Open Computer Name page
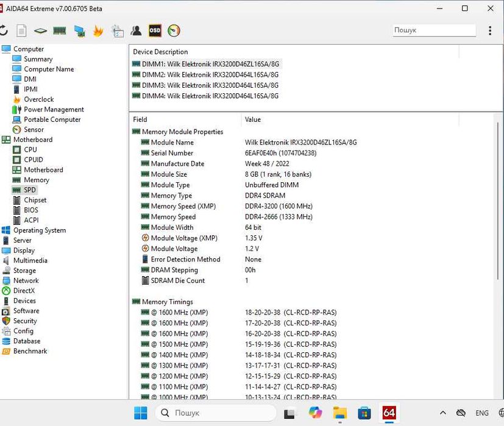This screenshot has width=504, height=426. click(x=49, y=69)
